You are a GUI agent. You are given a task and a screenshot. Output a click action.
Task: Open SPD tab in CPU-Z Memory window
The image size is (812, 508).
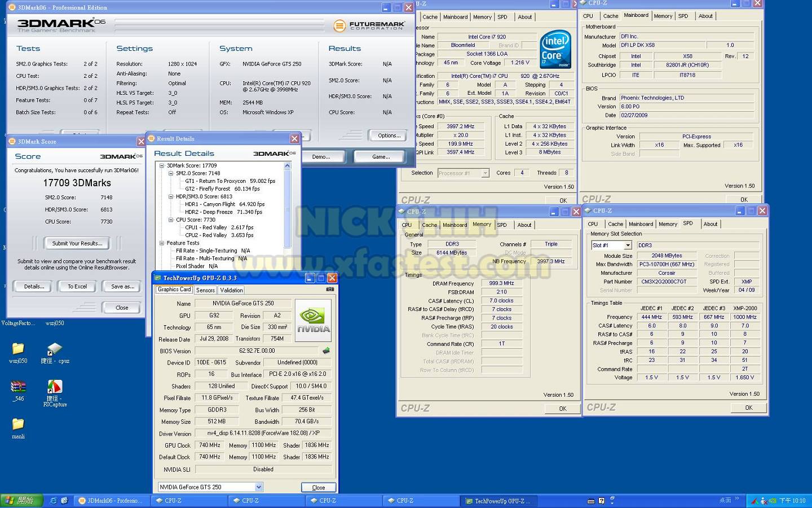(502, 225)
